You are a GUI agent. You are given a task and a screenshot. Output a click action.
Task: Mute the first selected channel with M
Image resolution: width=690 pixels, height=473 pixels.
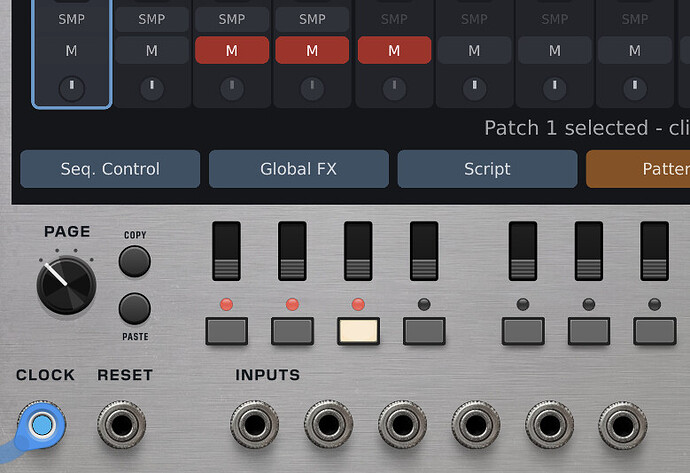point(71,51)
